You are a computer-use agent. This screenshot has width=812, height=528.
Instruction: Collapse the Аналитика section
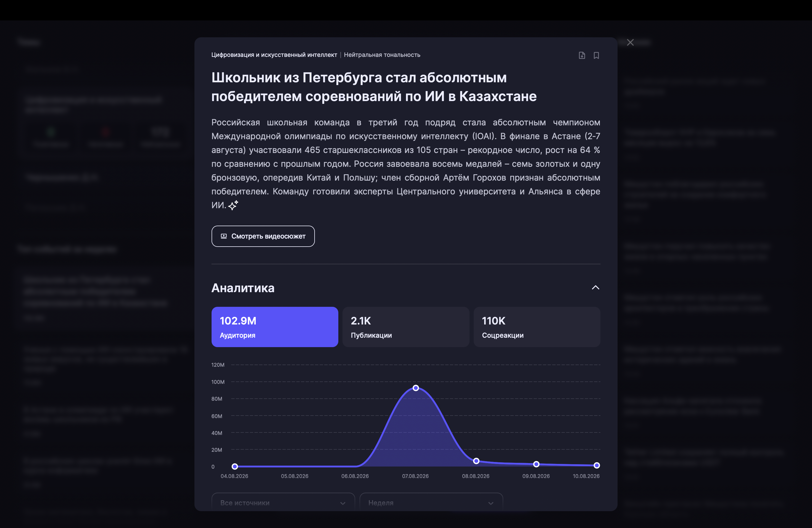pos(595,287)
